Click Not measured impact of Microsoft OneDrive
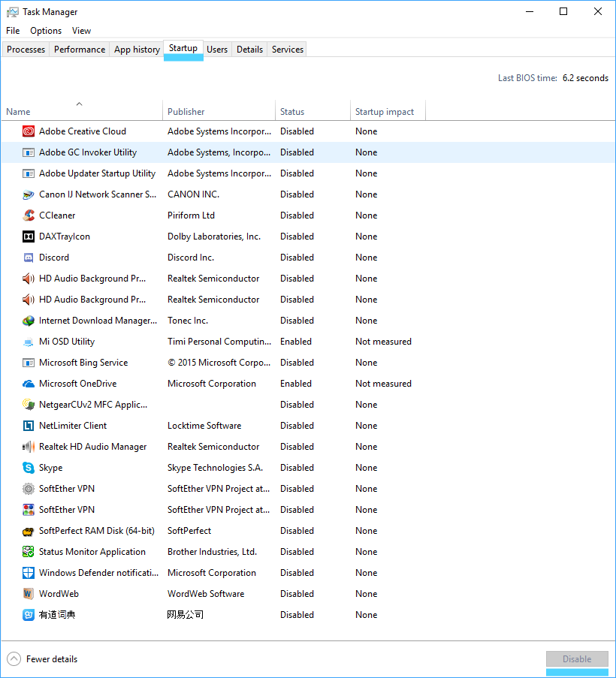Viewport: 616px width, 678px height. point(383,384)
